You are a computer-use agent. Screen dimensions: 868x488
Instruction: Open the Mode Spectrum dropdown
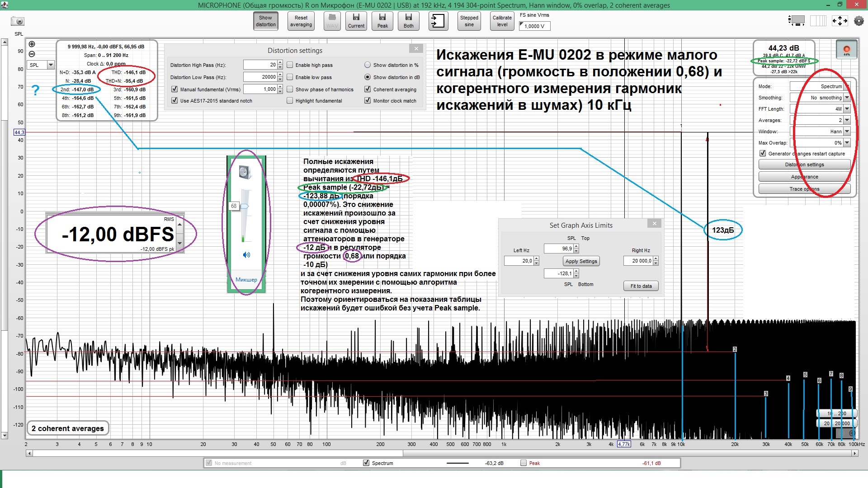(x=847, y=86)
